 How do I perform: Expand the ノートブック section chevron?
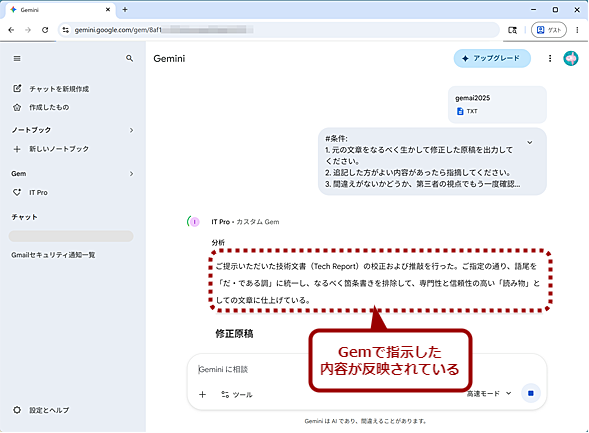[131, 130]
